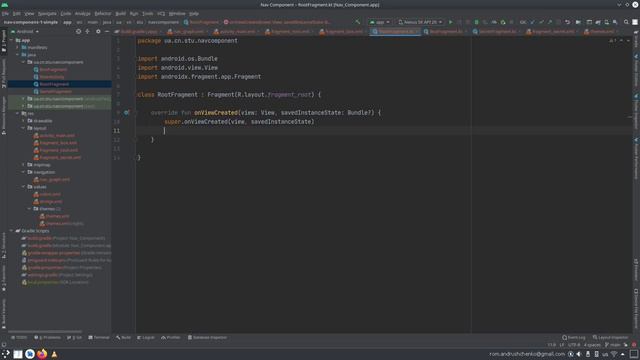
Task: Open the Build menu
Action: click(120, 13)
